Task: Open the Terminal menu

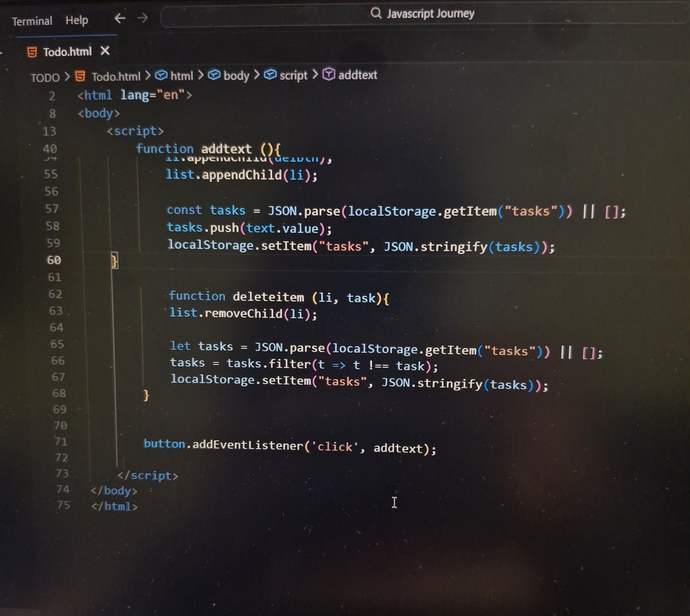Action: point(32,21)
